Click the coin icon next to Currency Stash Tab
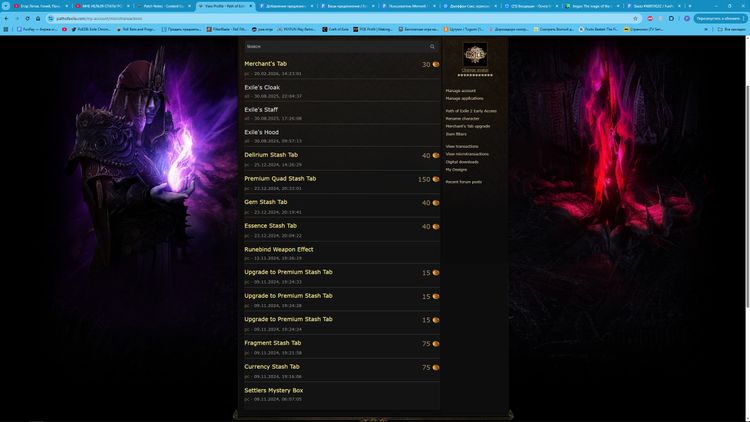This screenshot has height=422, width=750. 436,368
